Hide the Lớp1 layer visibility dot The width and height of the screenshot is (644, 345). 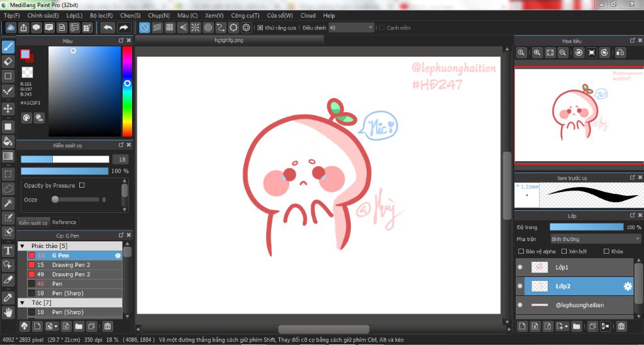(x=520, y=268)
